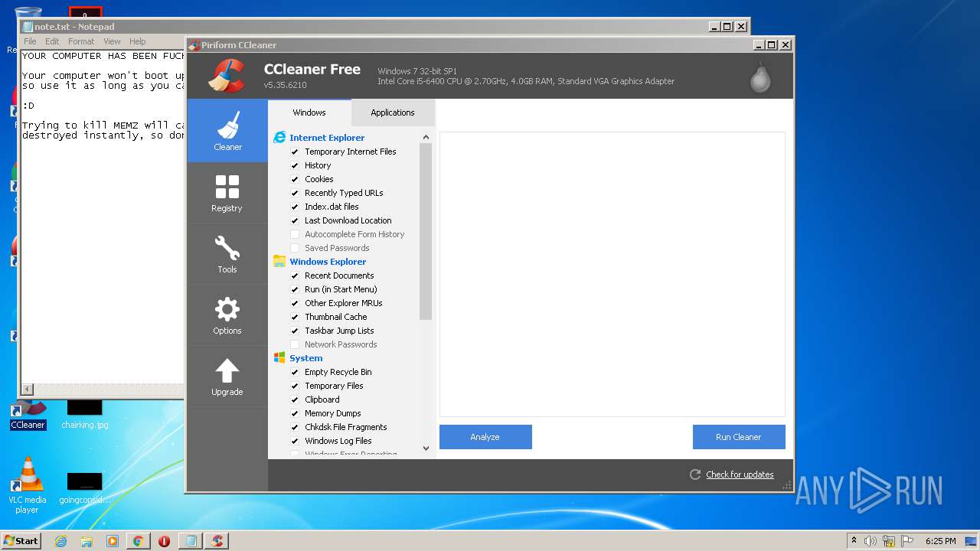
Task: Toggle Recently Typed URLs checkbox
Action: click(x=295, y=193)
